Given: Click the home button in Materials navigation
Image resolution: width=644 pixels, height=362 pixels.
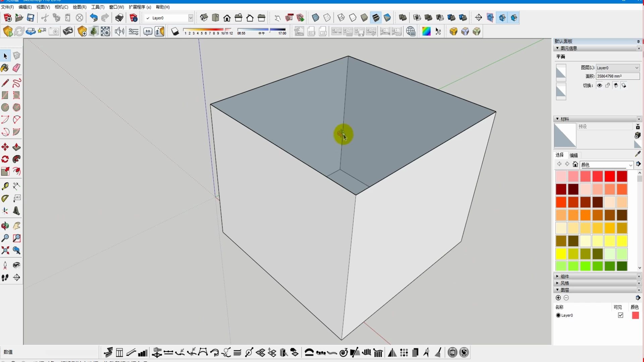Looking at the screenshot, I should 575,164.
